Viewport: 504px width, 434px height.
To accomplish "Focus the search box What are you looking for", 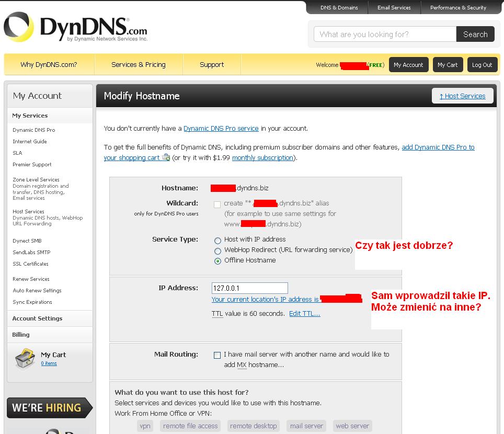I will [385, 34].
